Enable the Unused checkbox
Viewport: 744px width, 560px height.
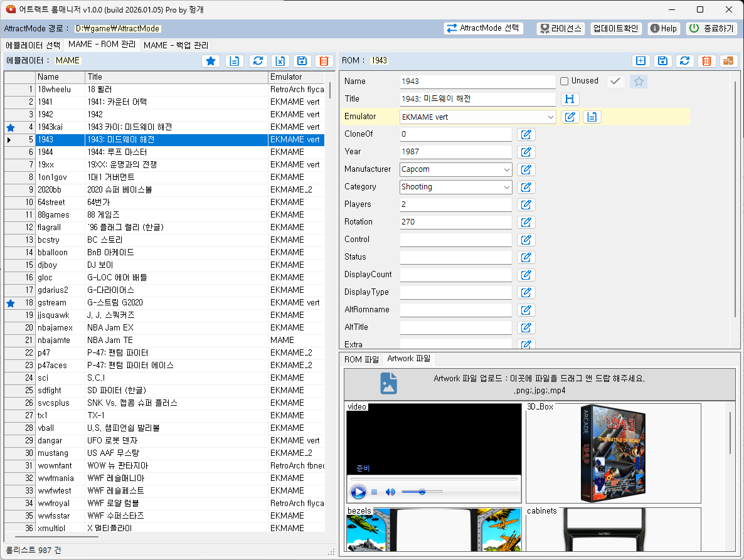click(x=564, y=81)
